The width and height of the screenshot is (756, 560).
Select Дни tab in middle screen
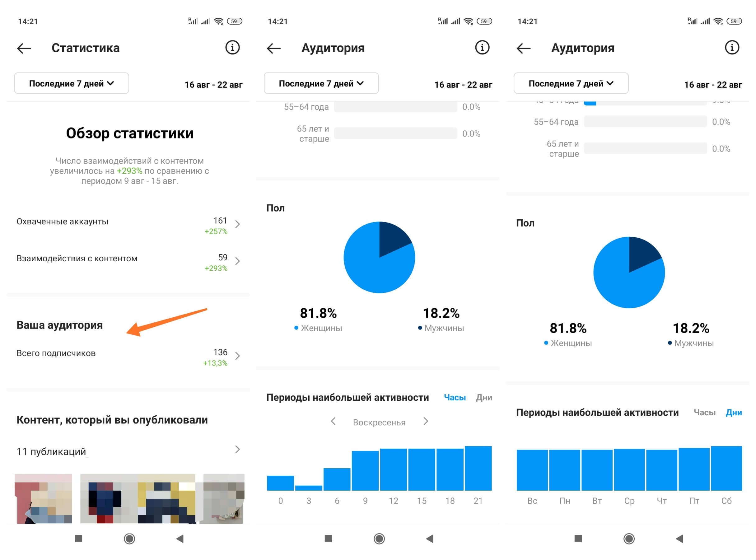point(484,398)
